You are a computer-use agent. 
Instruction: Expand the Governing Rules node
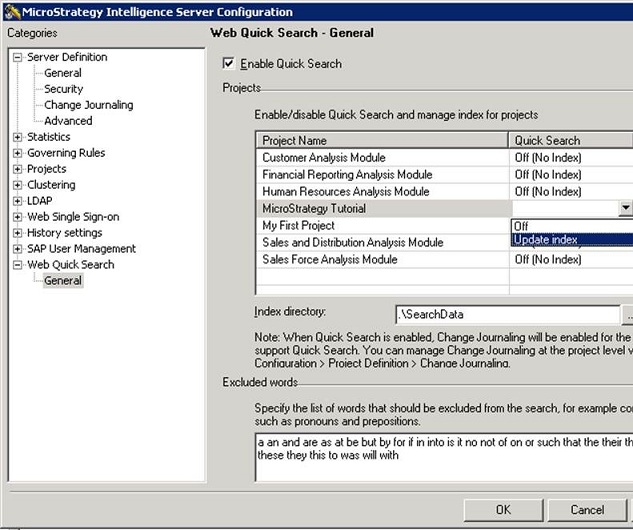(17, 153)
